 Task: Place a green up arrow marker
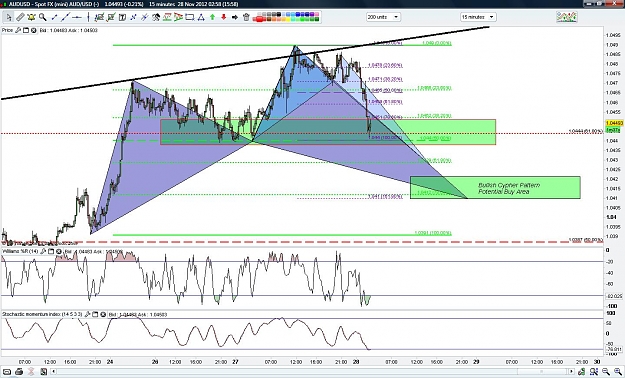[x=212, y=17]
